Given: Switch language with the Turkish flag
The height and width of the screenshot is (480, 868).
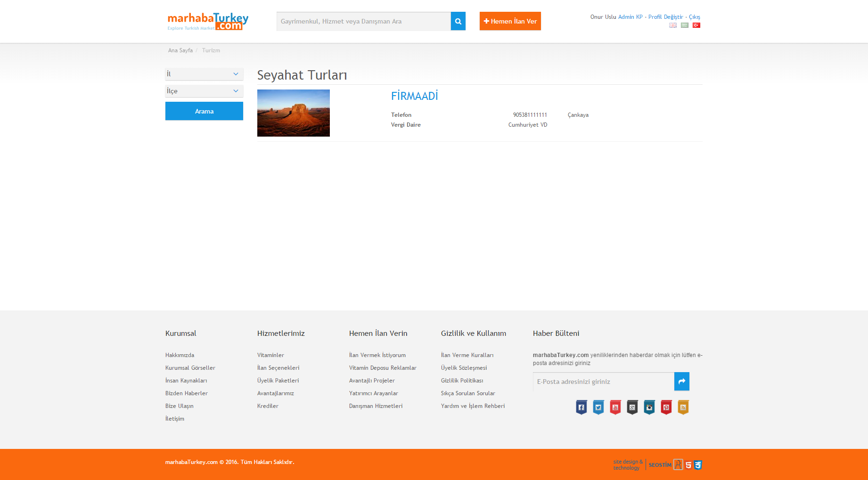Looking at the screenshot, I should pos(696,25).
